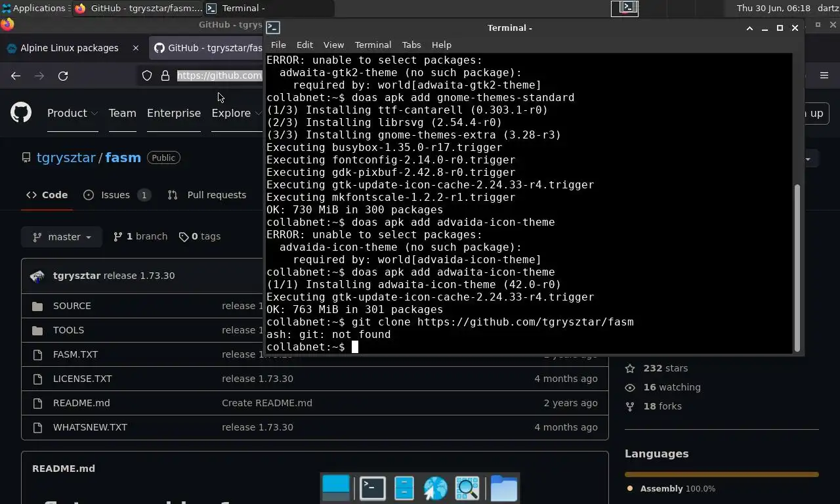Open the Terminal Edit menu
This screenshot has height=504, width=840.
(304, 45)
